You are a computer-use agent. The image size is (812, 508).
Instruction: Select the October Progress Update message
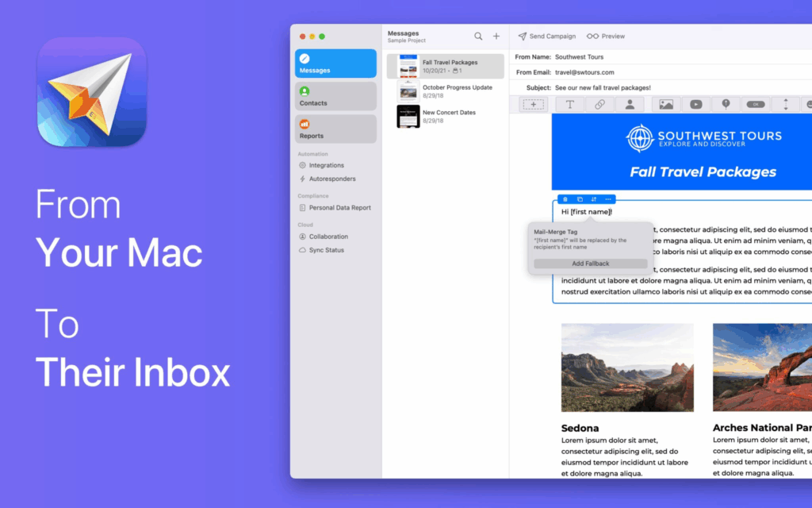456,91
